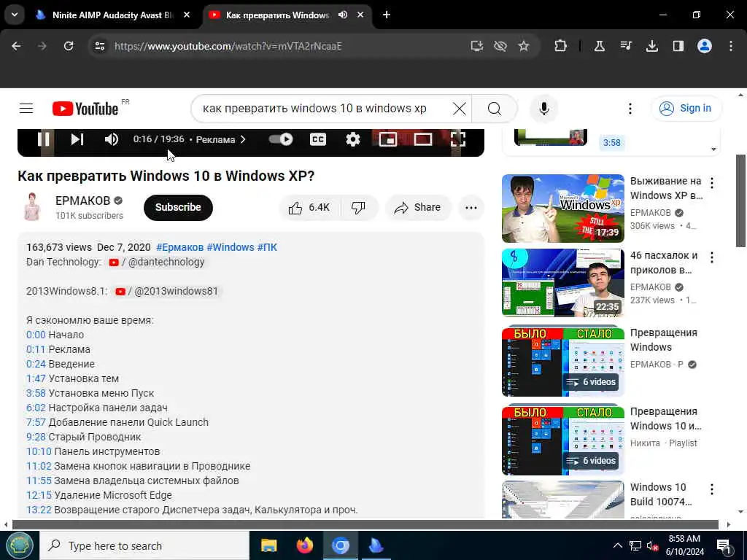Bookmark this page with the star
Viewport: 747px width, 560px height.
click(x=524, y=46)
